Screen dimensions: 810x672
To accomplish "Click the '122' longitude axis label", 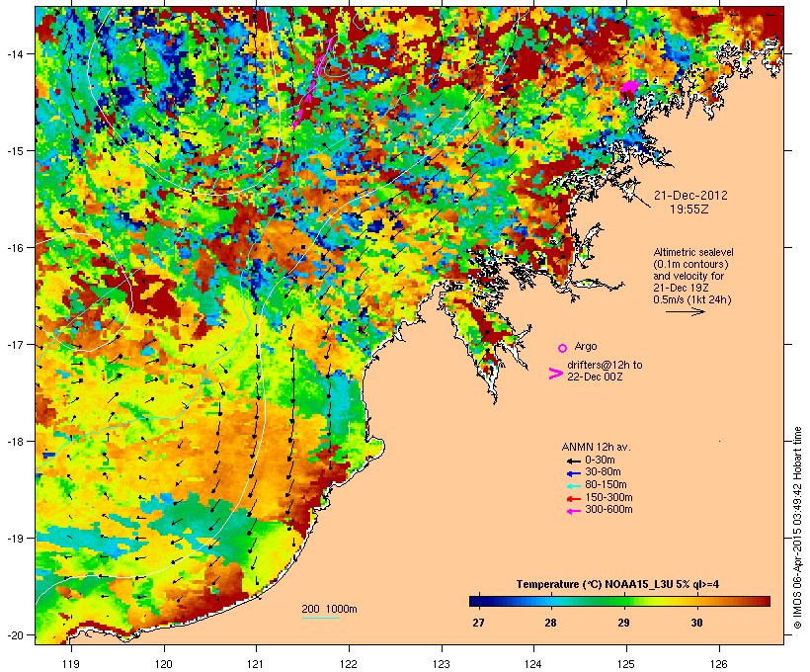I will (x=349, y=664).
